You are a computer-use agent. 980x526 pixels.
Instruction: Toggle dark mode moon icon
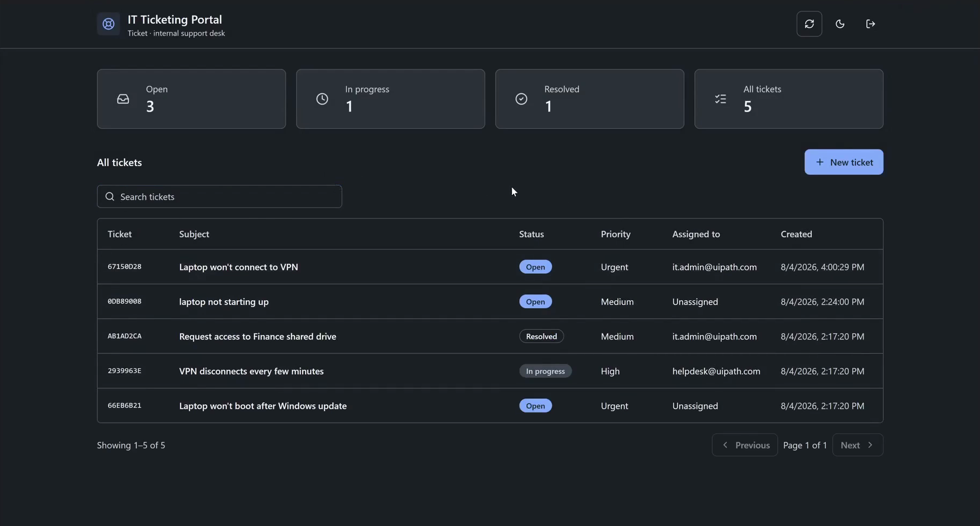coord(840,24)
